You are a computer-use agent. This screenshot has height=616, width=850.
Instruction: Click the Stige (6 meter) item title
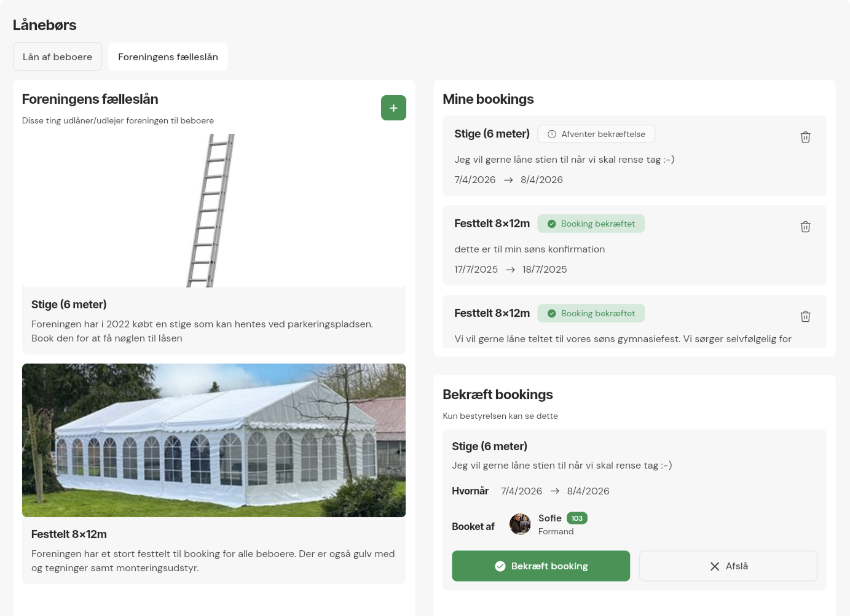tap(69, 305)
